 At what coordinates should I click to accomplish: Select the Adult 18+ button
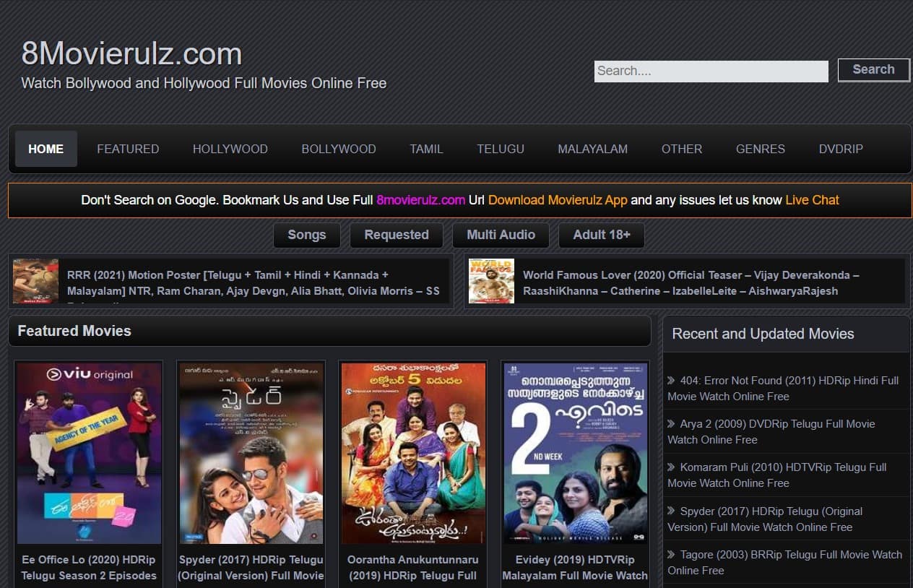pos(602,235)
